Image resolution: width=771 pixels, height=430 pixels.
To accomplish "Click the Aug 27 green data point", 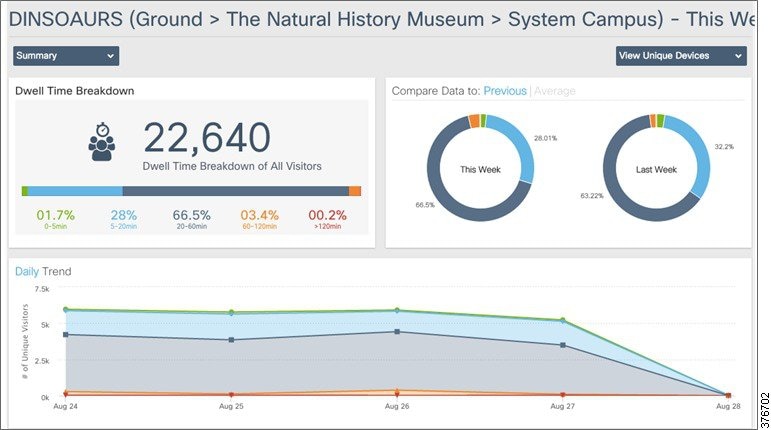I will pyautogui.click(x=563, y=320).
